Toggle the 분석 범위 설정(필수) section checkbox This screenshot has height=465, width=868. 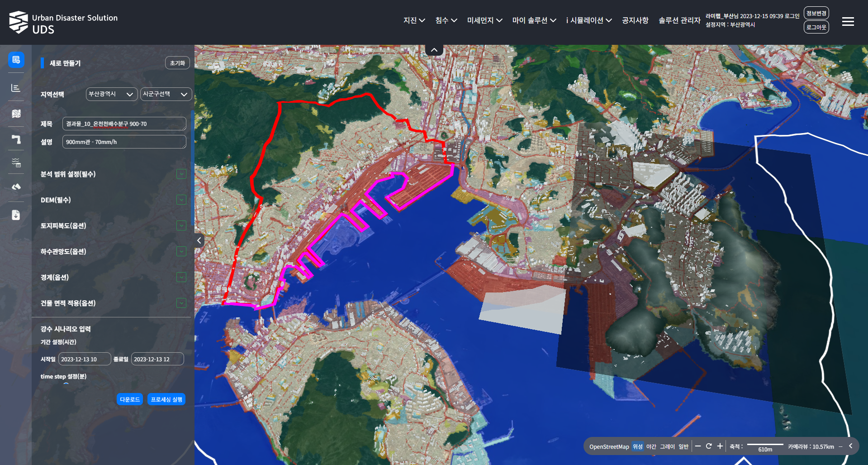click(181, 174)
